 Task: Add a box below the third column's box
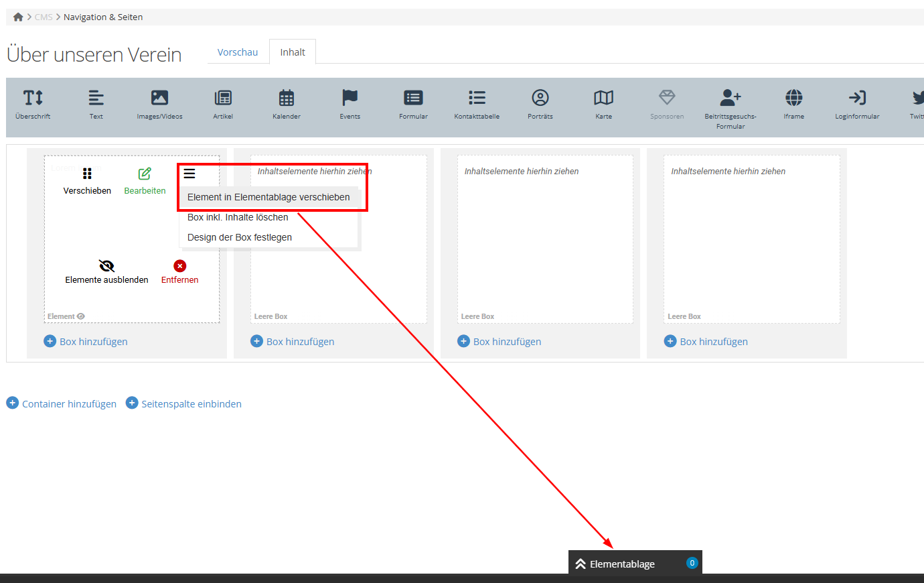tap(499, 341)
